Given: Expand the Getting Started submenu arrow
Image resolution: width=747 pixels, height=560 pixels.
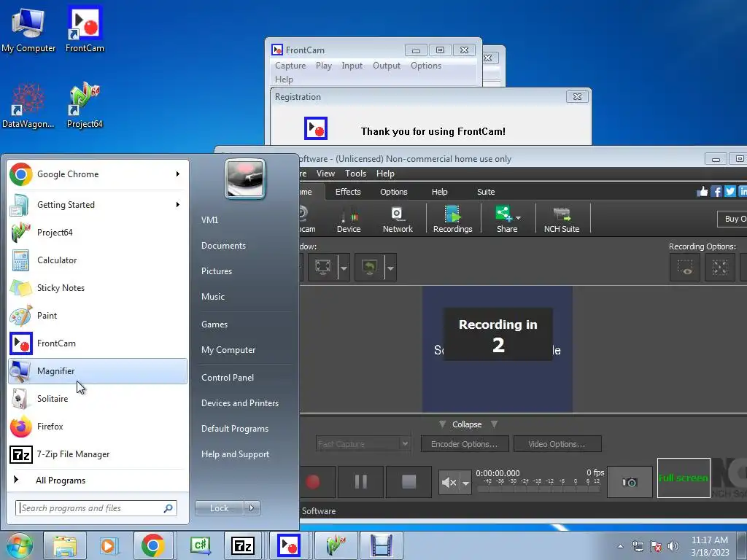Looking at the screenshot, I should tap(178, 205).
